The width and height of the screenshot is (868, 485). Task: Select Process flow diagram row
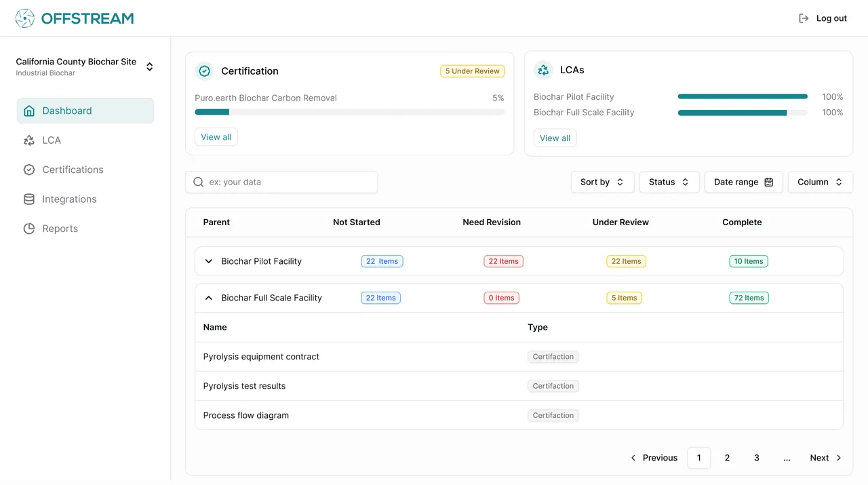[519, 415]
